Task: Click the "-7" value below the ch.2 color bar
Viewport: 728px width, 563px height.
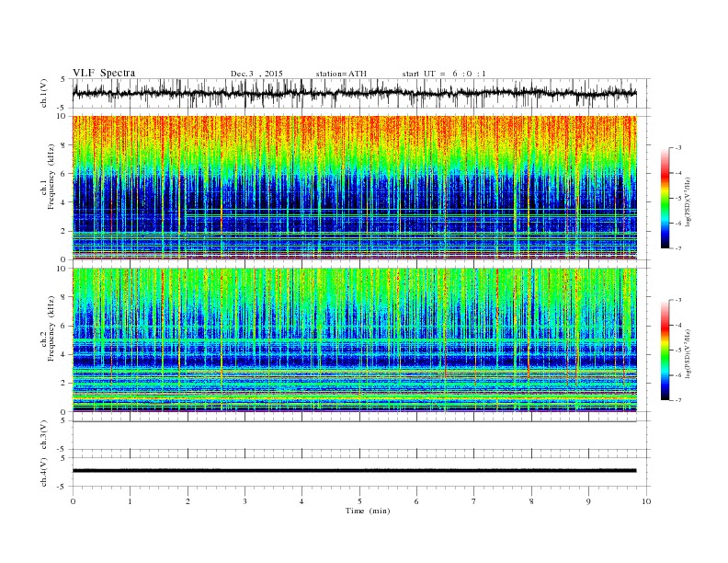Action: (x=678, y=400)
